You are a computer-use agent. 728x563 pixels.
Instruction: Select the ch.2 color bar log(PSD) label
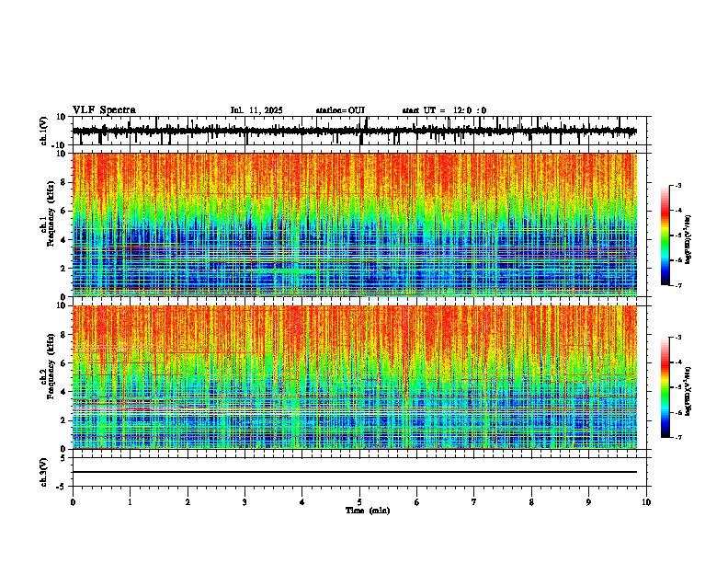(688, 391)
